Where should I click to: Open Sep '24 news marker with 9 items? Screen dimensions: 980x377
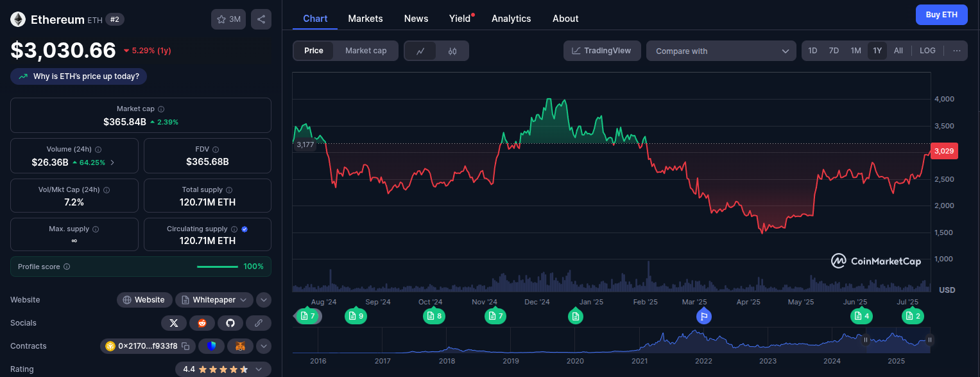pos(356,316)
